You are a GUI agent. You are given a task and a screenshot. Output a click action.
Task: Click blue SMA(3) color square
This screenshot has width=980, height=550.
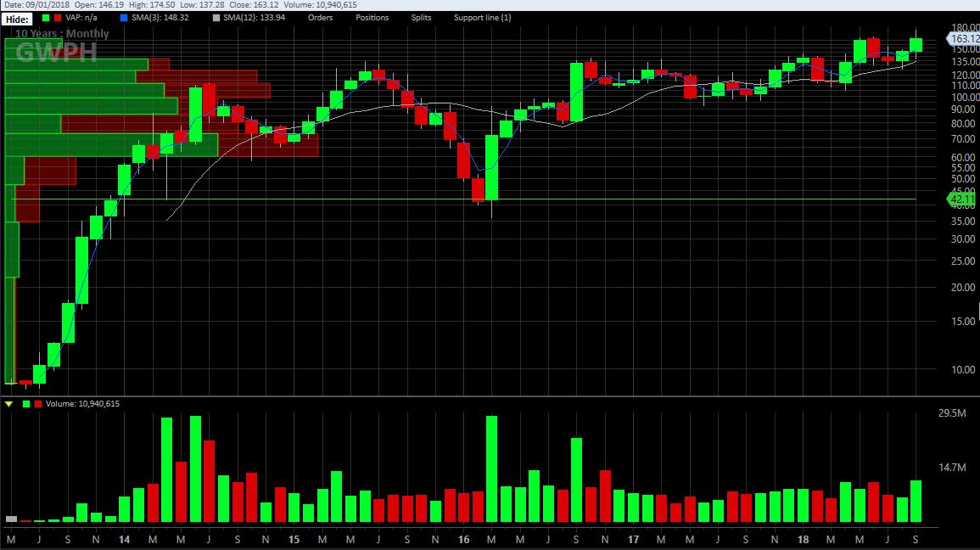124,18
